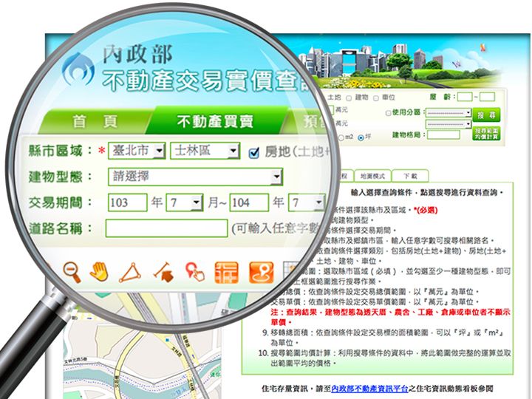Click the green 搜尋 button
Viewport: 532px width, 399px height.
[x=486, y=115]
